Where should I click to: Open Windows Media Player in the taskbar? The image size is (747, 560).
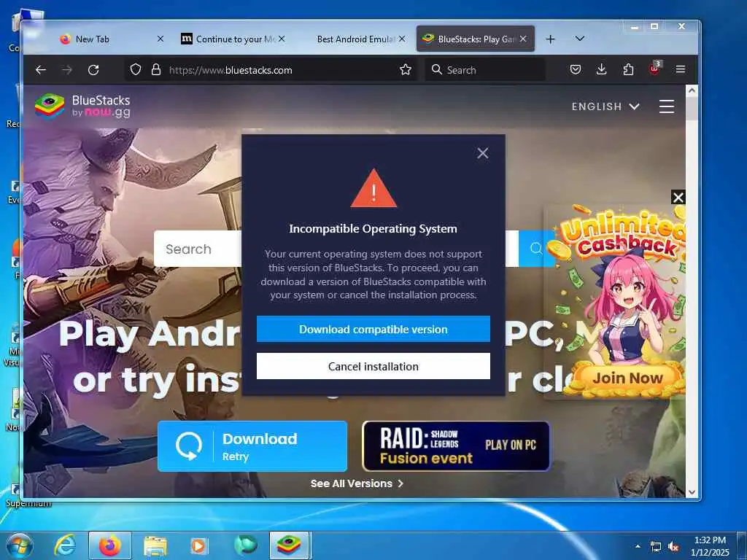point(198,545)
